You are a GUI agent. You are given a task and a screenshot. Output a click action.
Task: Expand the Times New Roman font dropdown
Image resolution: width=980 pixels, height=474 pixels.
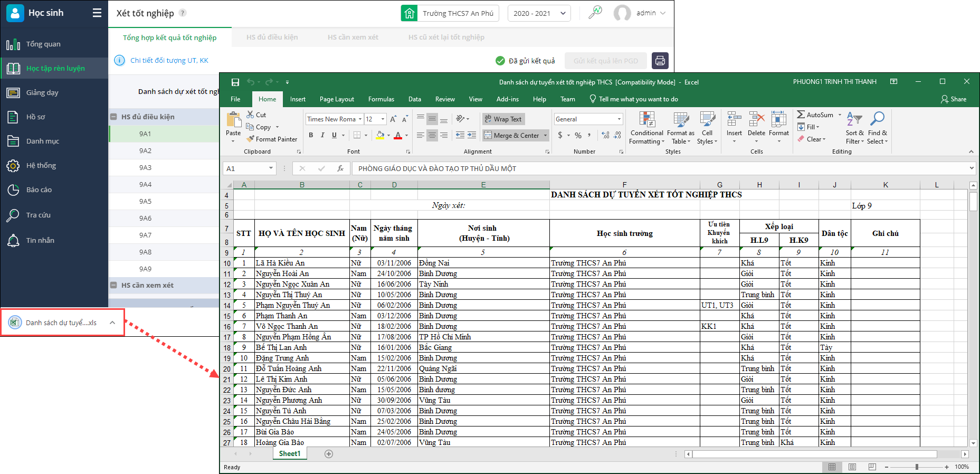[x=360, y=119]
